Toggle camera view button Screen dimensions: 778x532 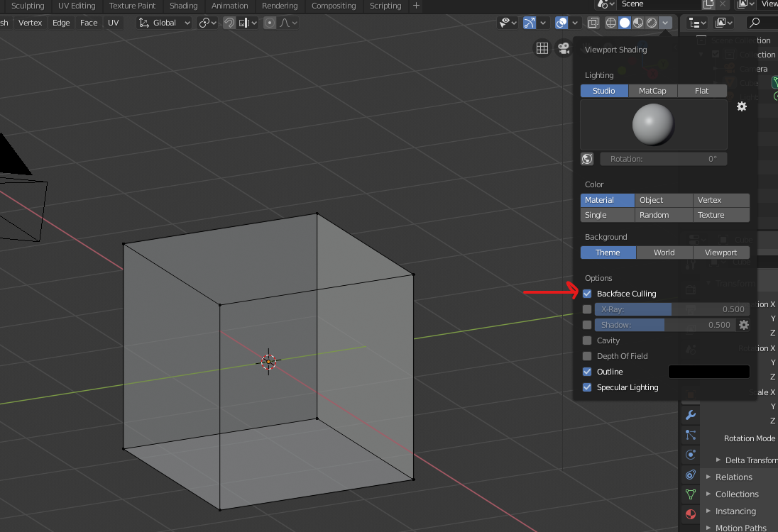point(564,48)
